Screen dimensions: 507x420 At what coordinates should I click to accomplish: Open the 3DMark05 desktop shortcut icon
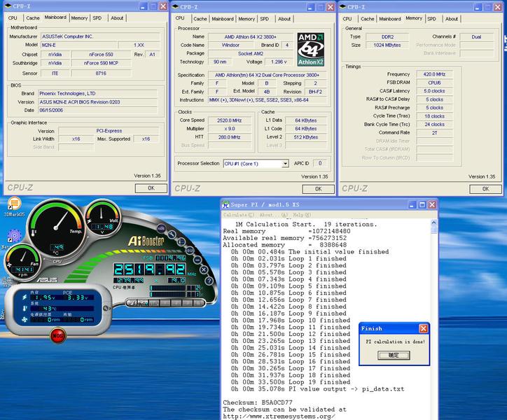14,204
